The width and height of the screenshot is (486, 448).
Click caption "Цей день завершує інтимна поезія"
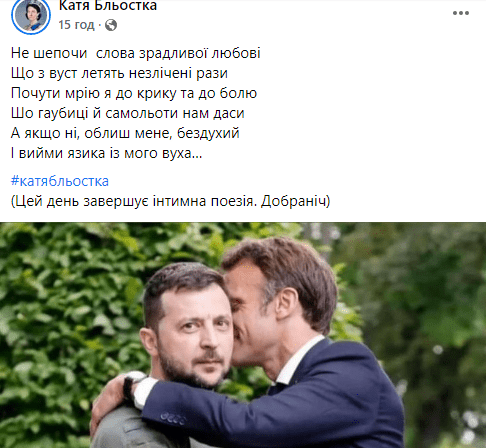pos(135,201)
